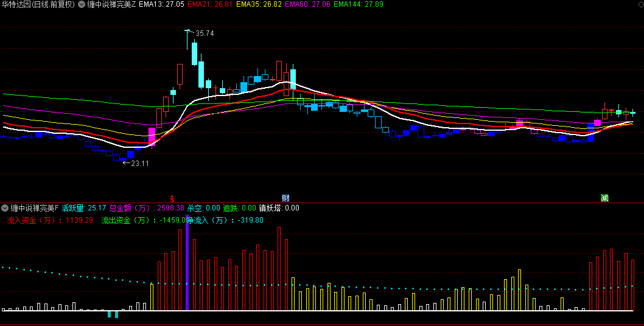Screen dimensions: 644x326
Task: Click the 缠中说禅完美F indicator name
Action: click(x=35, y=208)
